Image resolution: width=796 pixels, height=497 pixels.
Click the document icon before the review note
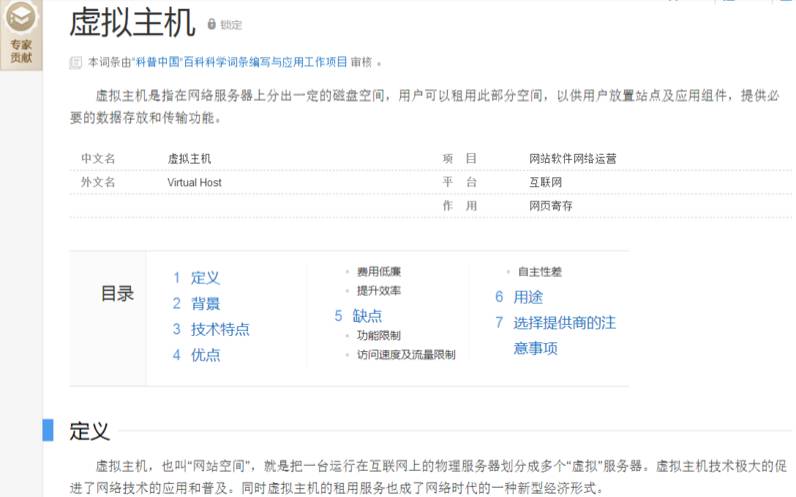click(76, 62)
